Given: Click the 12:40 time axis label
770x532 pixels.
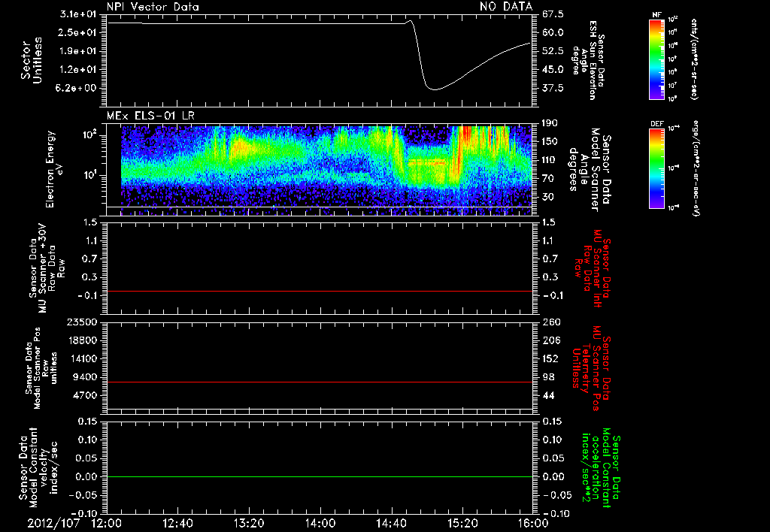Looking at the screenshot, I should [x=177, y=524].
